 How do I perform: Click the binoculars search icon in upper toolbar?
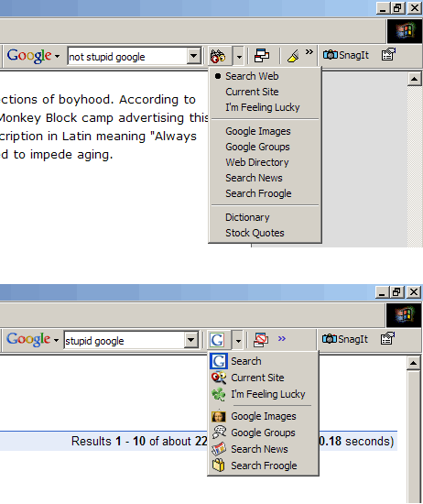(218, 56)
